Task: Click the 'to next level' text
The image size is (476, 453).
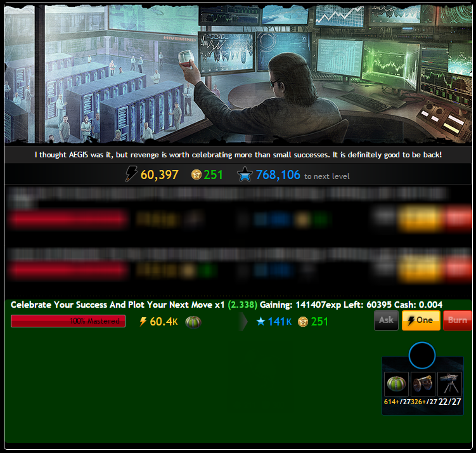Action: 326,176
